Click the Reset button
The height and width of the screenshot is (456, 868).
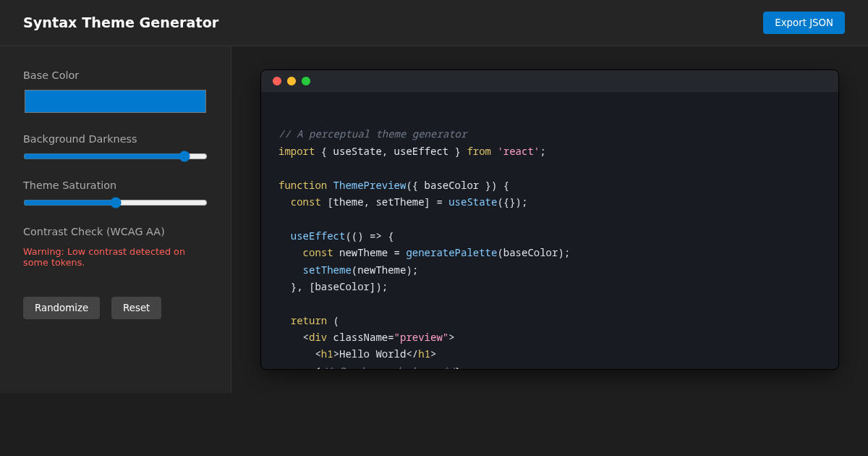pos(136,308)
